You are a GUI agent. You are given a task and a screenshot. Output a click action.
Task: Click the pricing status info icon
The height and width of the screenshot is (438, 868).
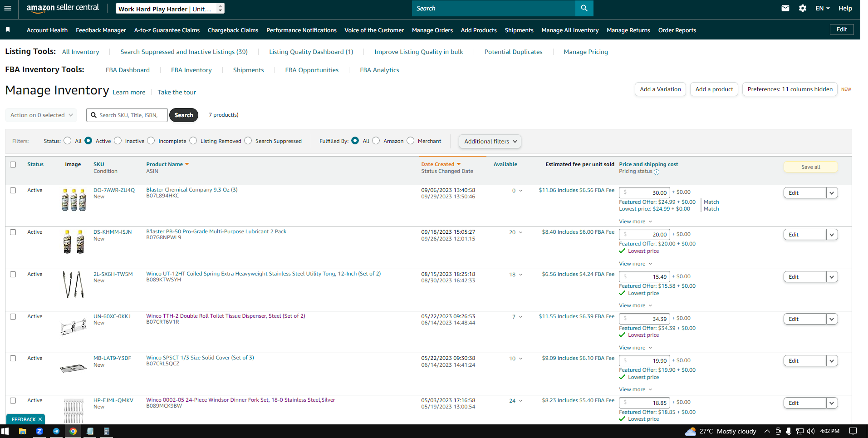(657, 172)
